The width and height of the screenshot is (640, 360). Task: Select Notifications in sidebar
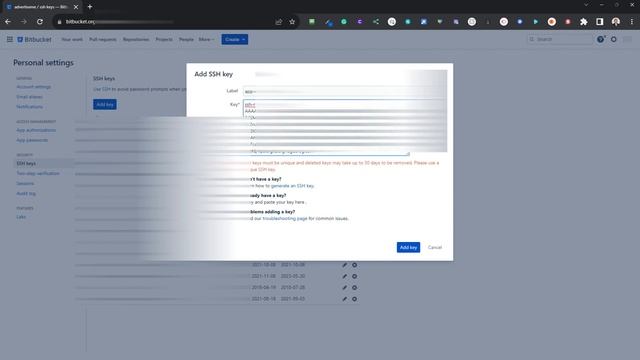click(29, 107)
